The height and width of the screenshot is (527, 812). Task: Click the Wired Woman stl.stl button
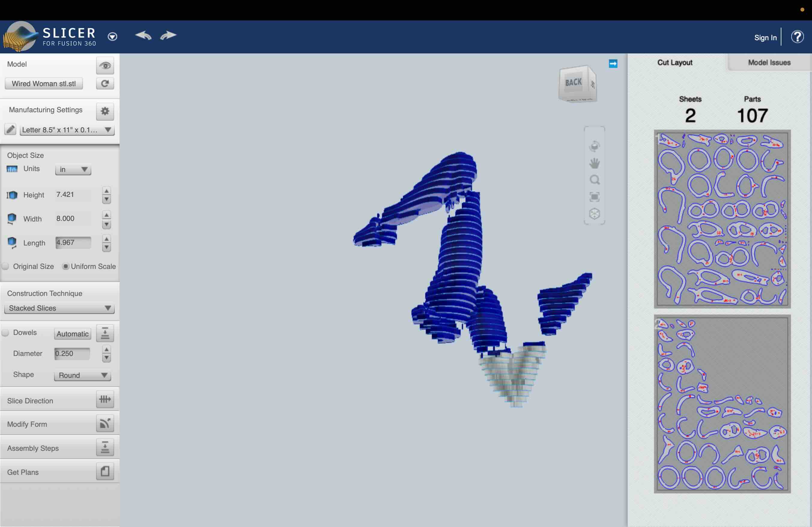[x=44, y=83]
